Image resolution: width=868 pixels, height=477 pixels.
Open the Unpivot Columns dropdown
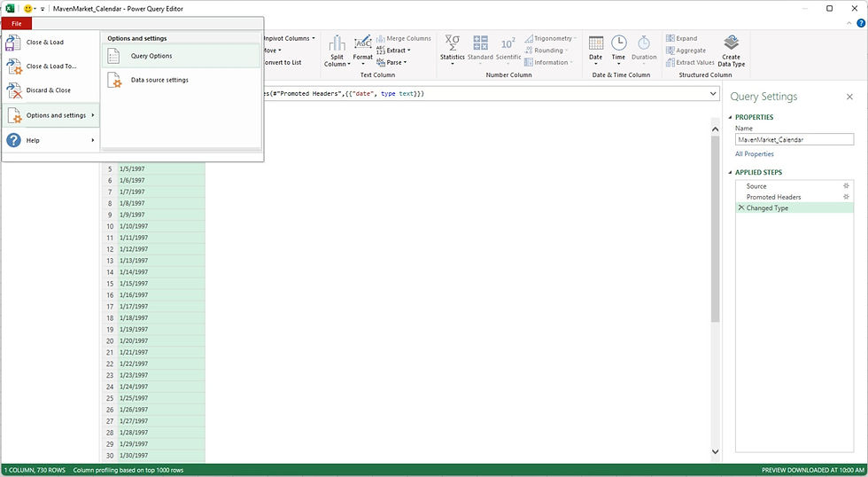coord(290,38)
